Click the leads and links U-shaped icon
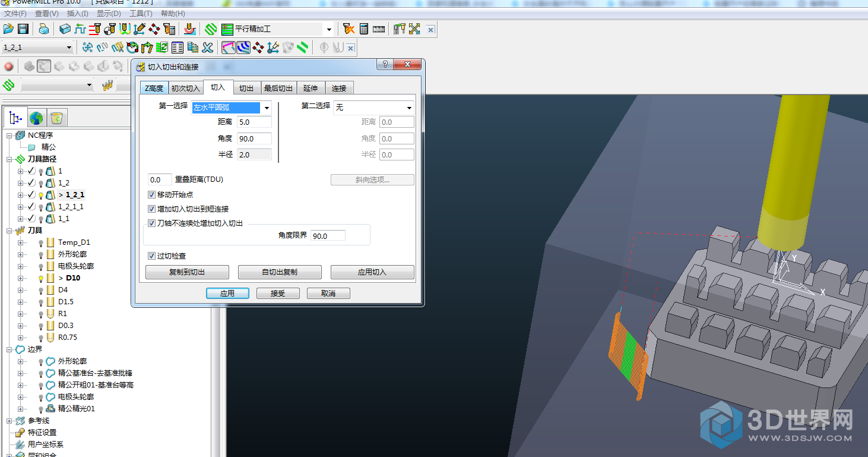The width and height of the screenshot is (868, 457). [x=125, y=29]
